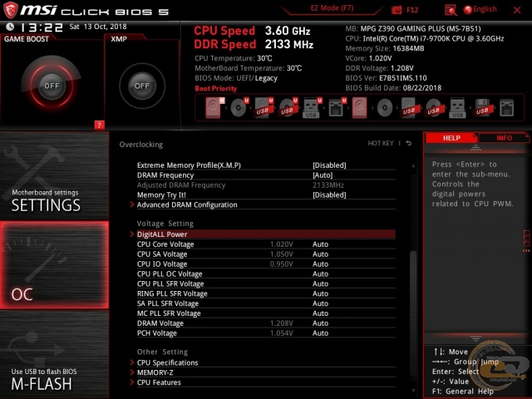This screenshot has width=532, height=399.
Task: Select the UEFI USB key boot icon
Action: pyautogui.click(x=313, y=108)
